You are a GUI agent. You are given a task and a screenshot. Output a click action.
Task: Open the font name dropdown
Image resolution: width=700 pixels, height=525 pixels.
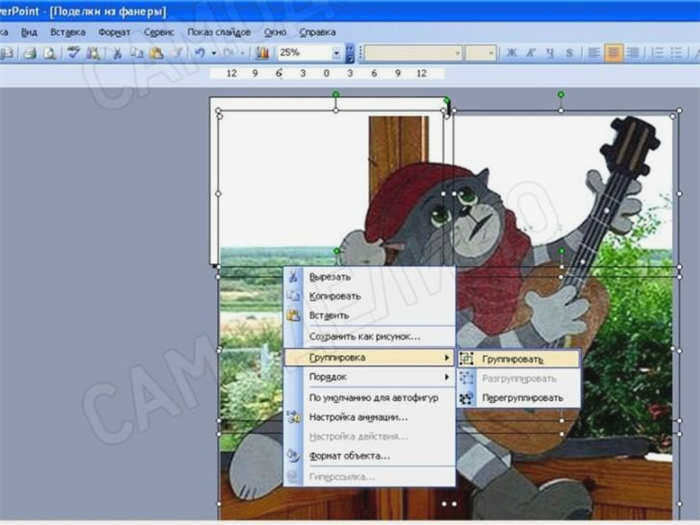click(458, 53)
